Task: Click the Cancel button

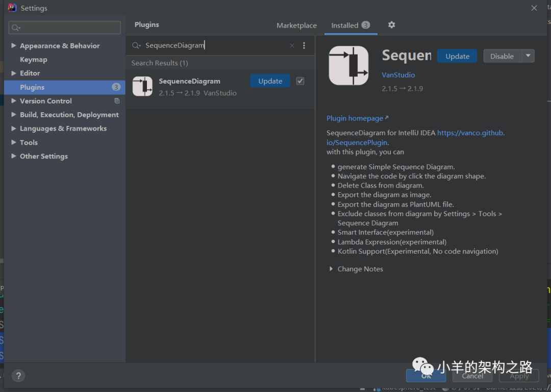Action: (x=472, y=376)
